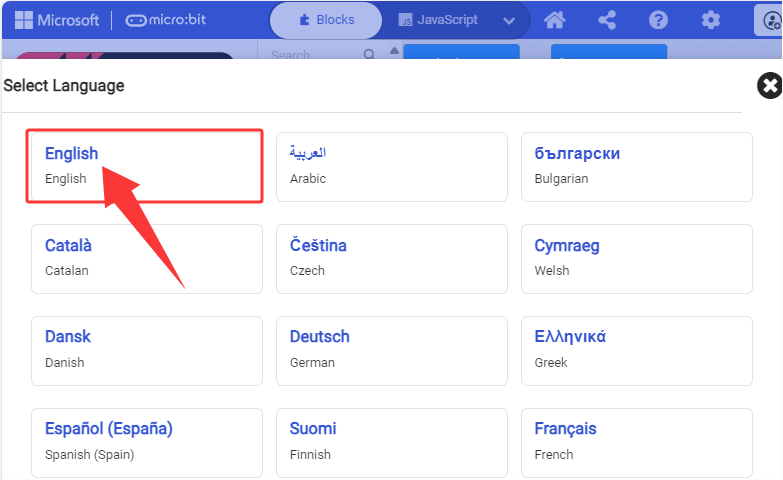Click the micro:bit logo
Image resolution: width=783 pixels, height=480 pixels.
[x=165, y=20]
